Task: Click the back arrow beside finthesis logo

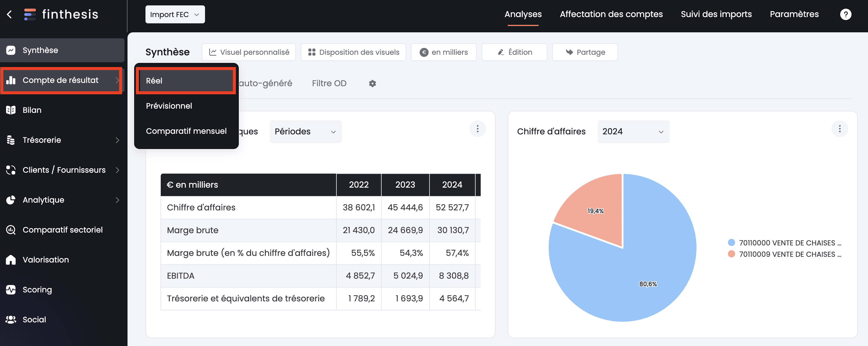Action: point(10,14)
